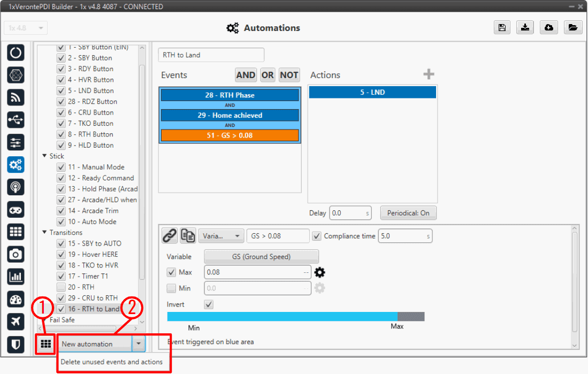Screen dimensions: 588x374
Task: Click the GS (Ground Speed) variable button
Action: click(x=261, y=257)
